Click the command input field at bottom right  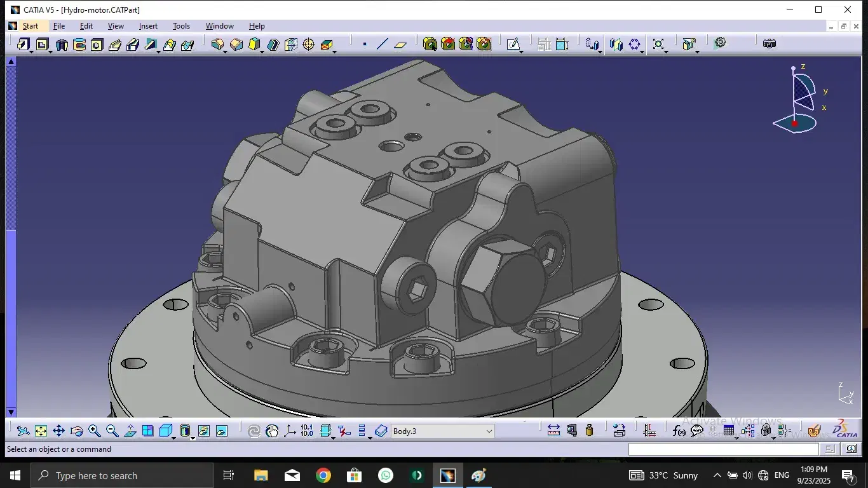(x=723, y=449)
